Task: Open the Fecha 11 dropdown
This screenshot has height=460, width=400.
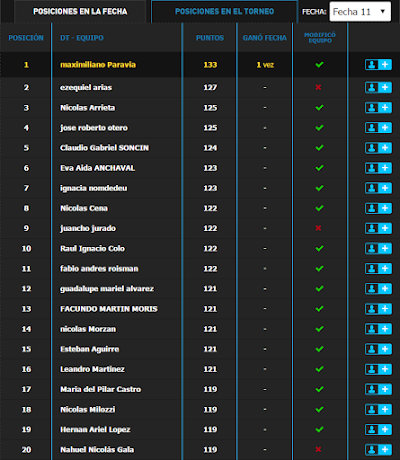Action: (x=360, y=12)
